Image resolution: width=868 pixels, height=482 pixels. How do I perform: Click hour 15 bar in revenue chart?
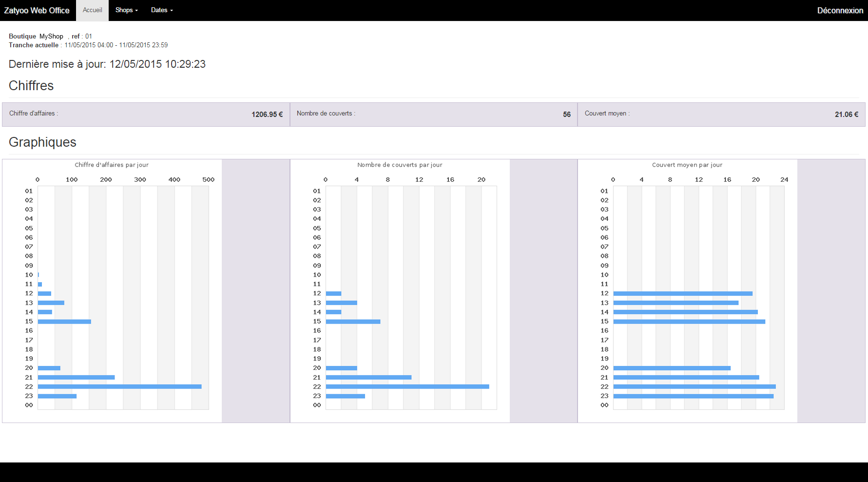tap(64, 322)
